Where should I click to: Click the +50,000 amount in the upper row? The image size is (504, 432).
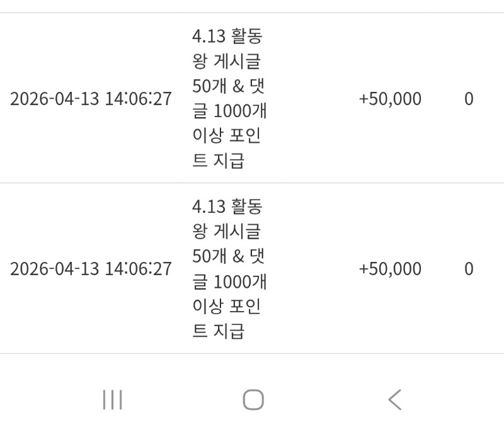tap(390, 99)
